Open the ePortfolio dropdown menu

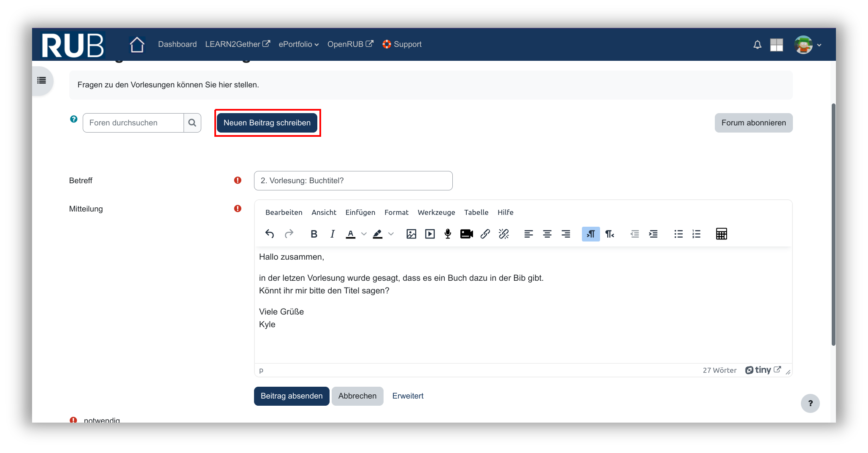point(298,44)
